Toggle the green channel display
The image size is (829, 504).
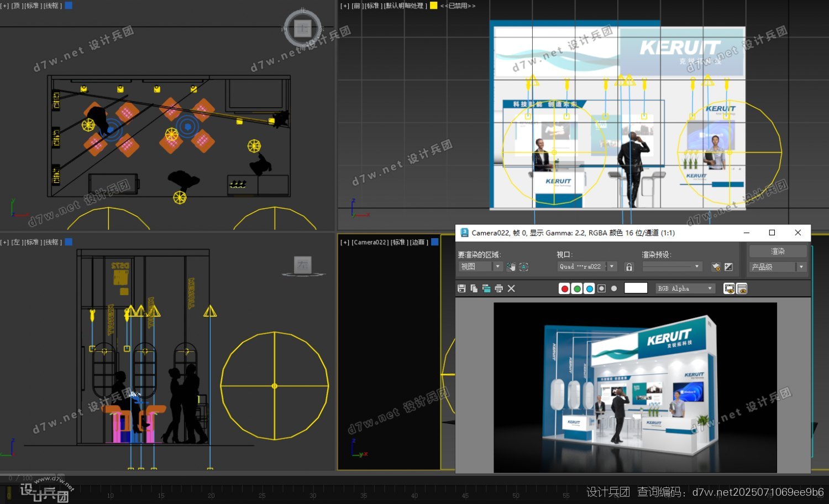(x=577, y=288)
